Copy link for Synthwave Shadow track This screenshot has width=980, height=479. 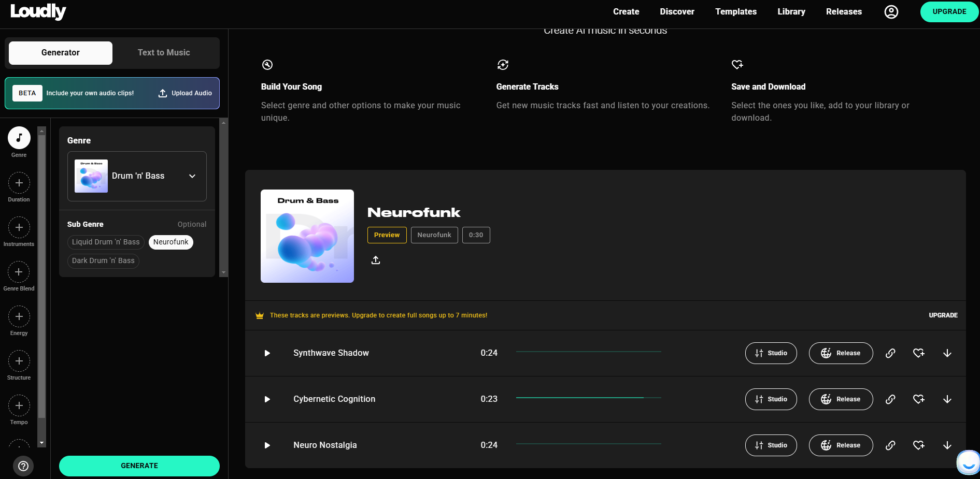click(890, 353)
